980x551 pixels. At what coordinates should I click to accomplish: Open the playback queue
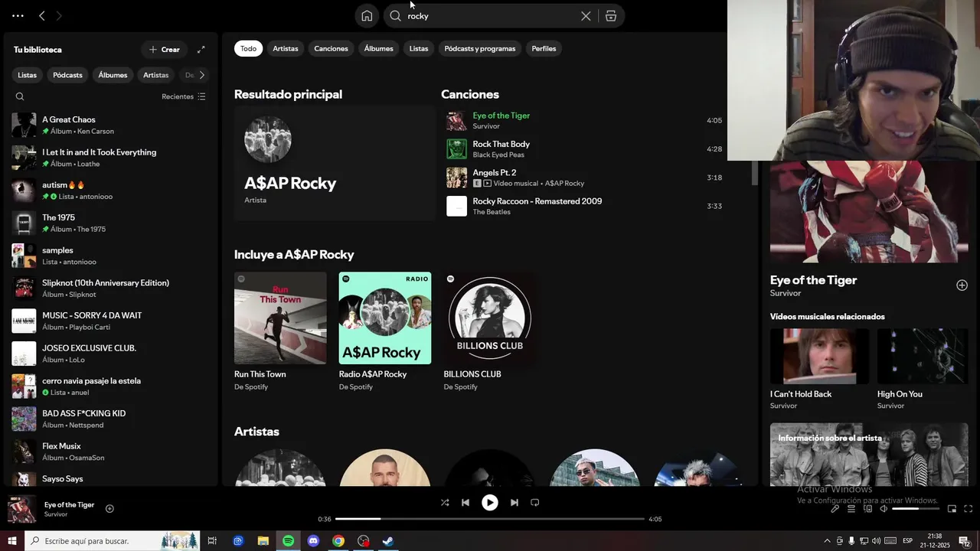coord(851,509)
